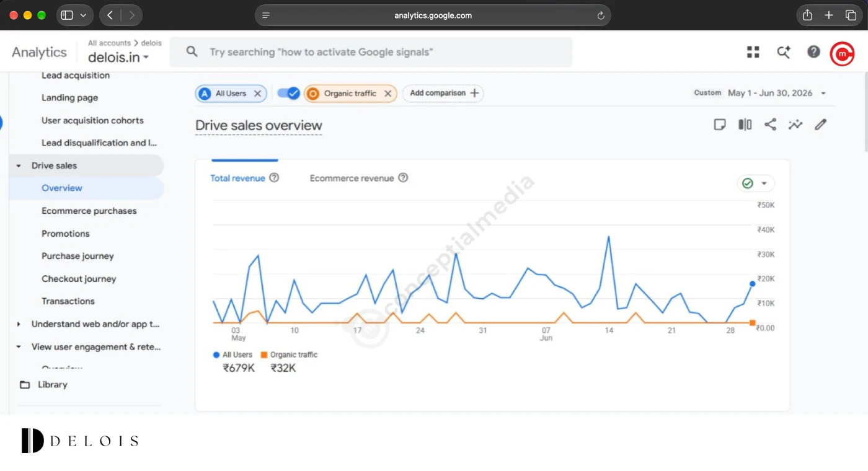
Task: Open the delois.in property selector dropdown
Action: [118, 58]
